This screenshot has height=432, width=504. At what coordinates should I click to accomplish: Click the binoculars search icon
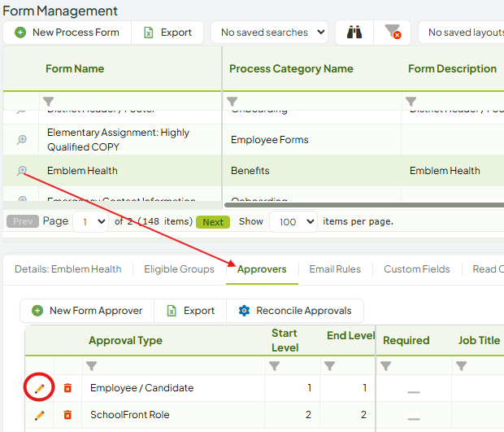[354, 33]
